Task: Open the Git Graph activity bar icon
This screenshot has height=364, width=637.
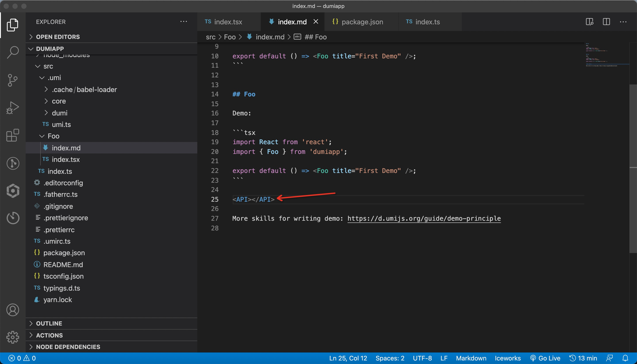Action: 13,163
